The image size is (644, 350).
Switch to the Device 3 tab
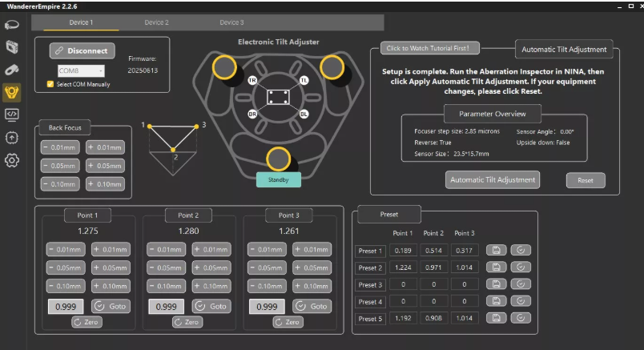pos(231,22)
